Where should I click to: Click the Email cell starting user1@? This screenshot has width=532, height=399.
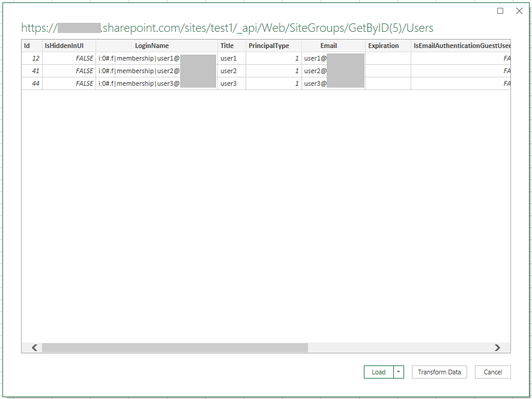point(333,58)
